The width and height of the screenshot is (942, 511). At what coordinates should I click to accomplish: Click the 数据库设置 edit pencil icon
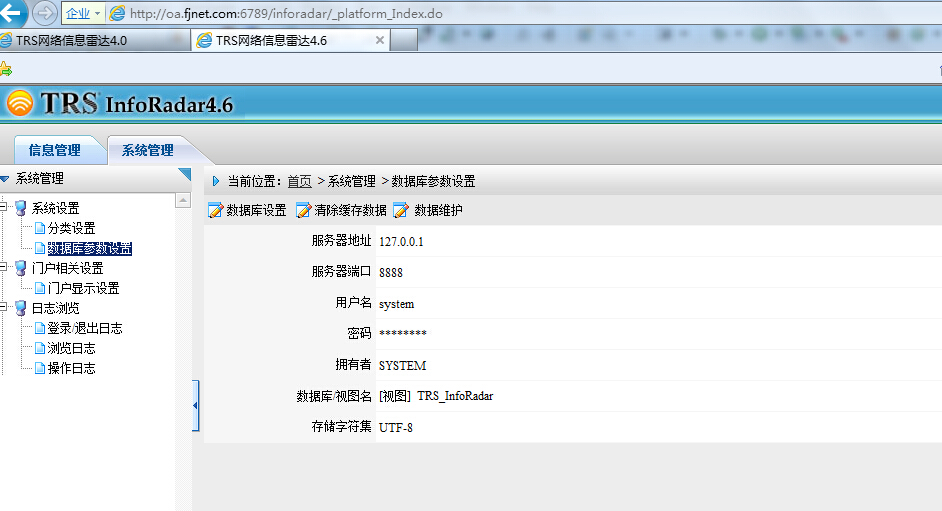pyautogui.click(x=215, y=210)
